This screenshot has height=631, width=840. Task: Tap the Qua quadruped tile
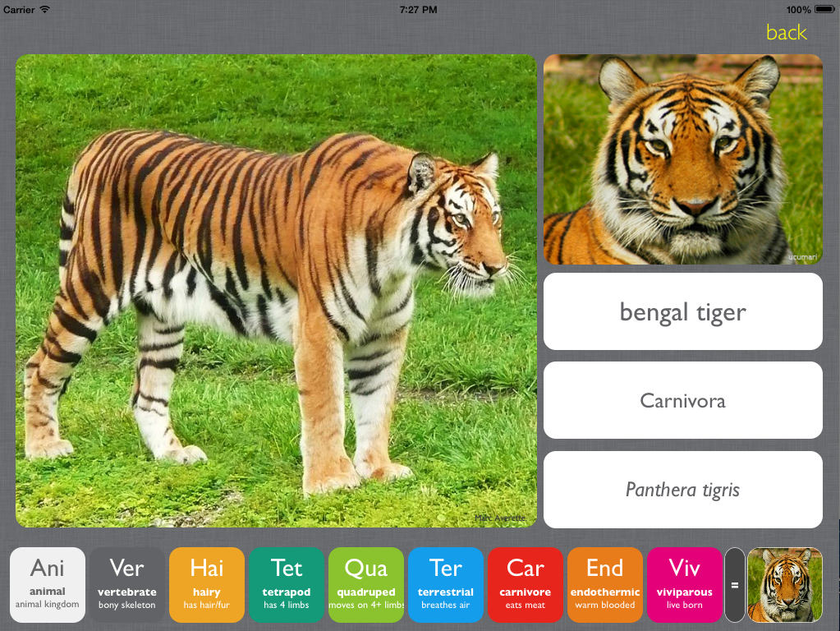pyautogui.click(x=365, y=584)
